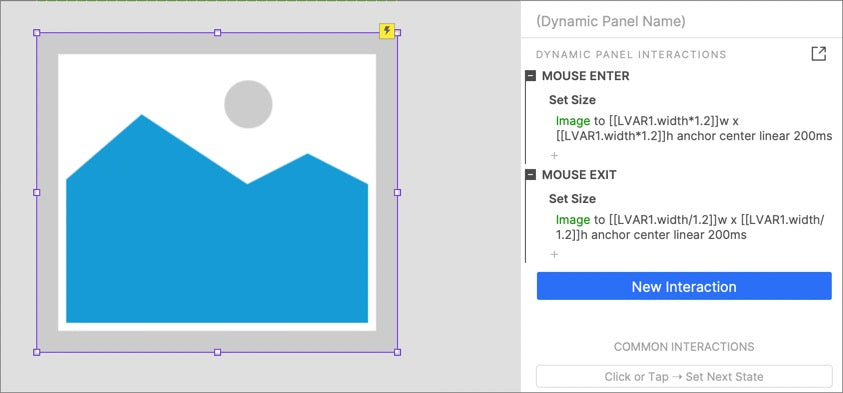Click the right-middle resize handle
This screenshot has height=393, width=843.
click(x=397, y=192)
